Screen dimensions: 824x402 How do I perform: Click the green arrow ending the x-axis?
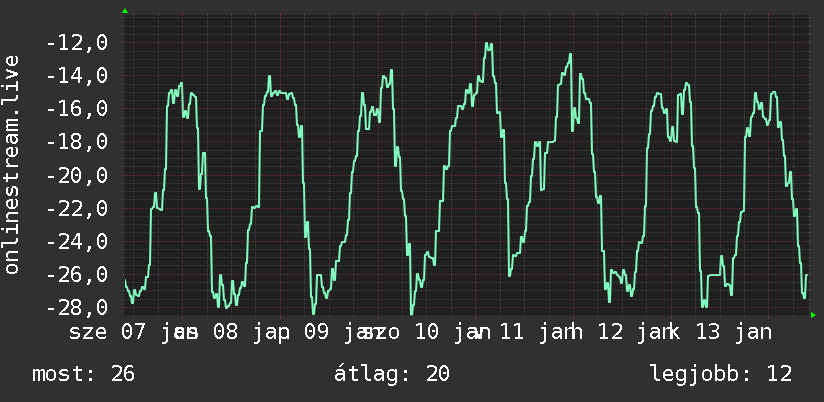point(813,315)
